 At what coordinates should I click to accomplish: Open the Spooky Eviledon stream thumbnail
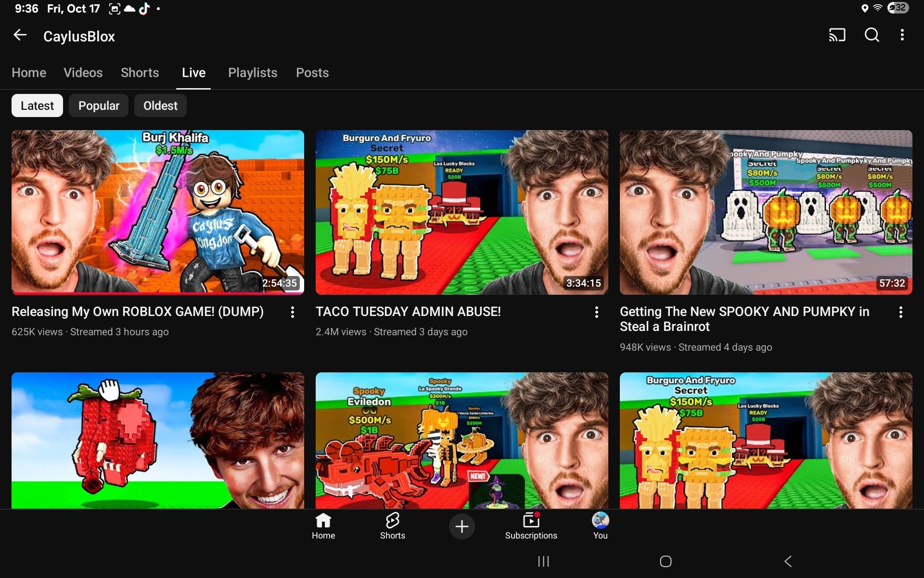[x=462, y=440]
